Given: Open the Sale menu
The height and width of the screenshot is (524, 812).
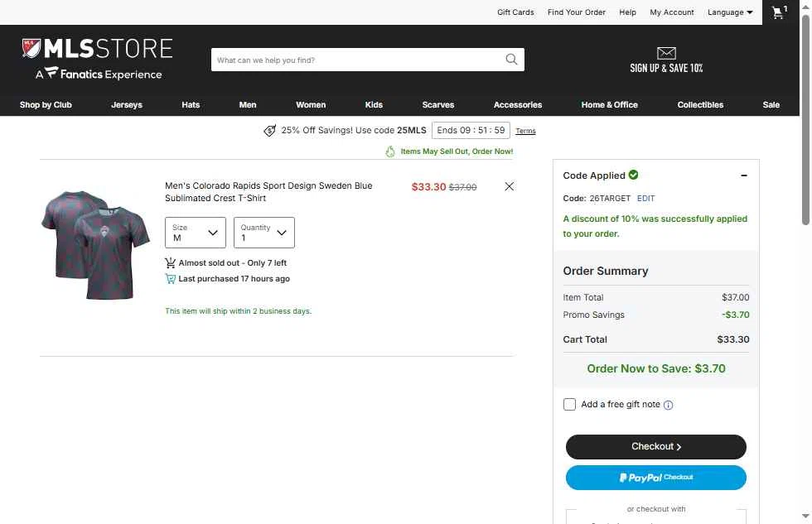Looking at the screenshot, I should (x=771, y=104).
